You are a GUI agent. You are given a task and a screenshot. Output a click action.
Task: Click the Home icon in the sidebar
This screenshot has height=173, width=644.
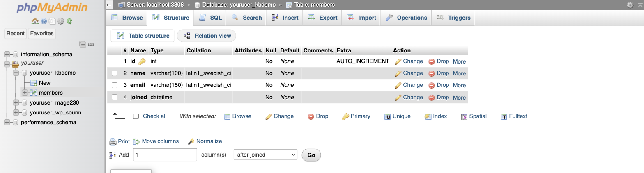[35, 21]
